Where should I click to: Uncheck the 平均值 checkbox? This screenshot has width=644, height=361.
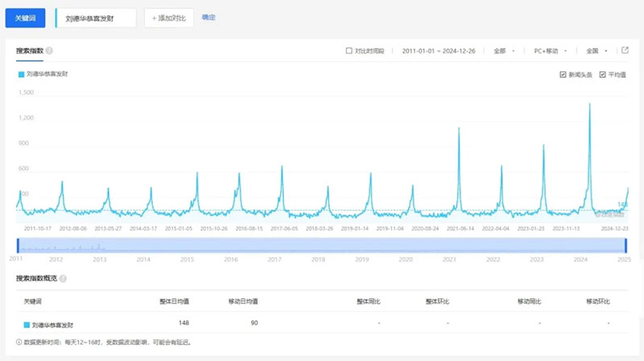[604, 75]
